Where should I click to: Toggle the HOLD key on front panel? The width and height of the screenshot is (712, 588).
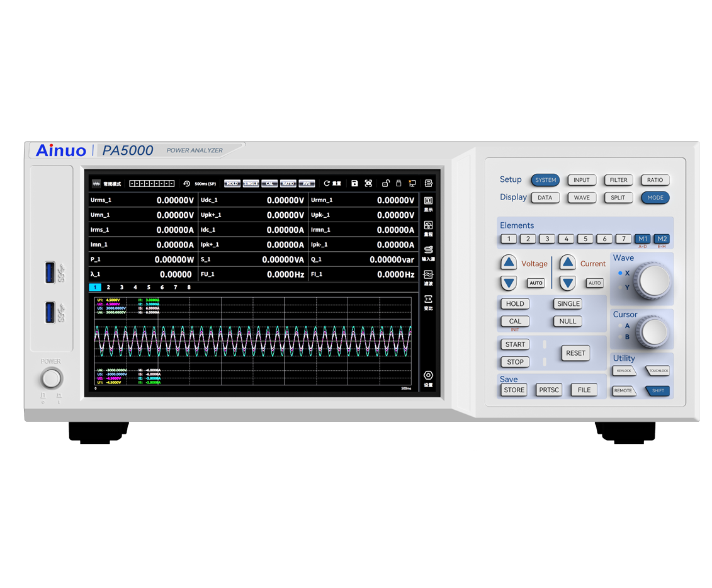tap(515, 304)
